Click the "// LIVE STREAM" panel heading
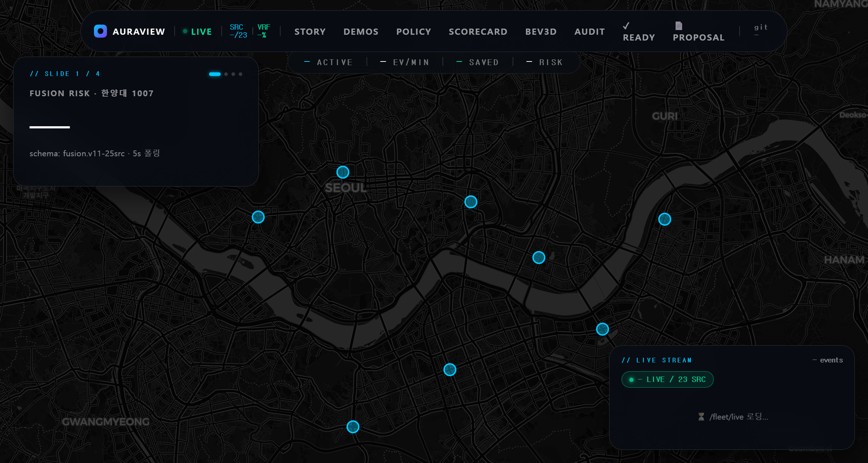The width and height of the screenshot is (868, 463). pyautogui.click(x=656, y=360)
